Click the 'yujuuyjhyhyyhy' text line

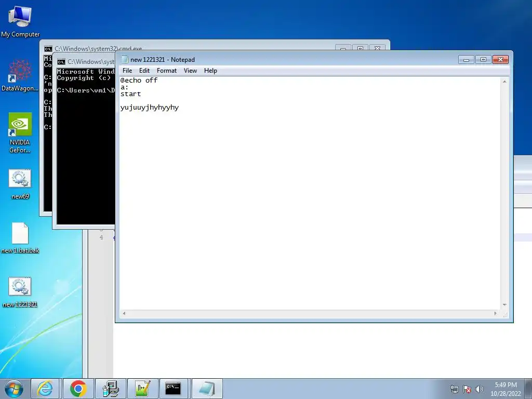pos(150,108)
